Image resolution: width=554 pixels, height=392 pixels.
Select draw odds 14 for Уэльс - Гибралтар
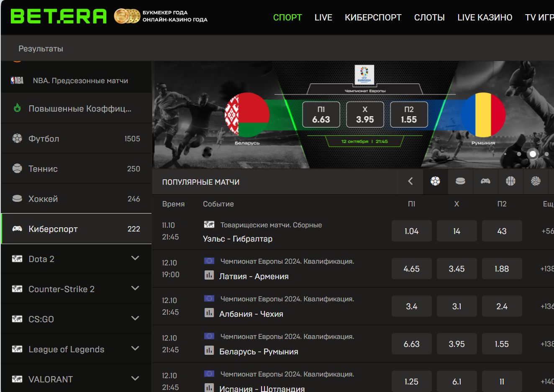457,231
